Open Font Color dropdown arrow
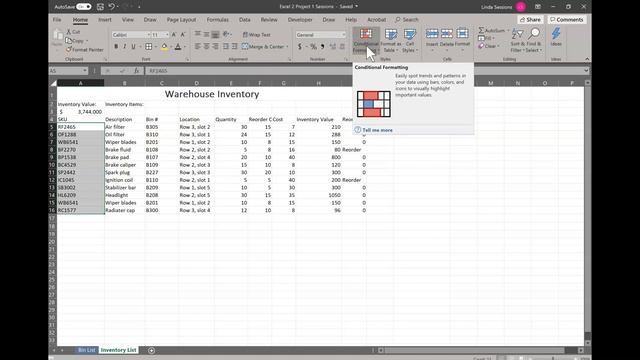The image size is (640, 360). [185, 47]
